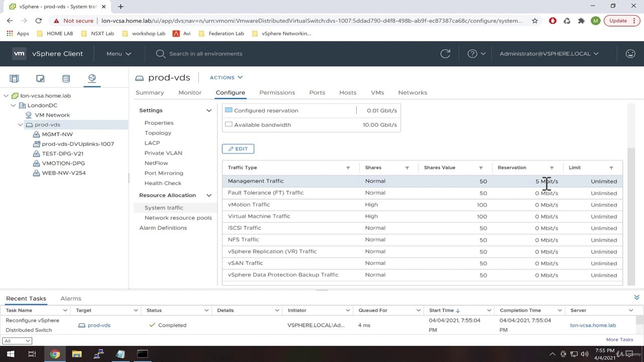This screenshot has height=362, width=644.
Task: Click the Update button in Chrome
Action: (622, 21)
